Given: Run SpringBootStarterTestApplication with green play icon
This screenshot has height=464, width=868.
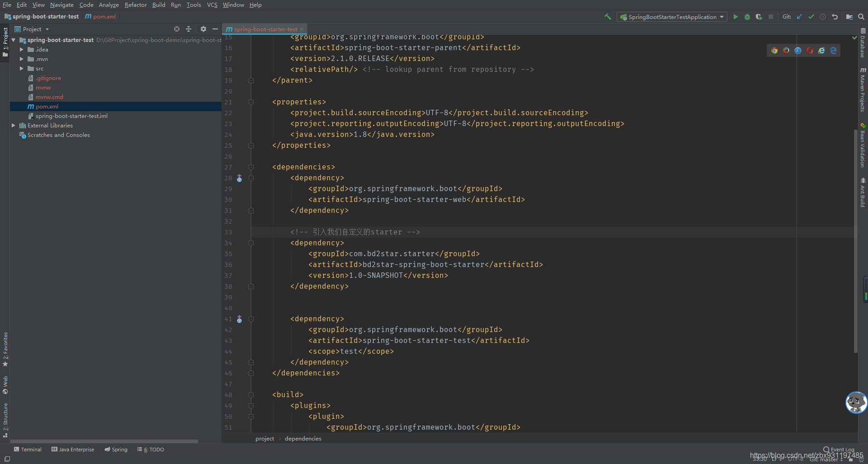Looking at the screenshot, I should tap(736, 17).
